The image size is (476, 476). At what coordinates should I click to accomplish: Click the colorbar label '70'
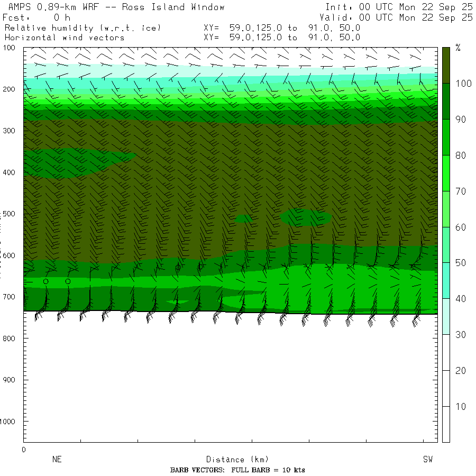(461, 191)
